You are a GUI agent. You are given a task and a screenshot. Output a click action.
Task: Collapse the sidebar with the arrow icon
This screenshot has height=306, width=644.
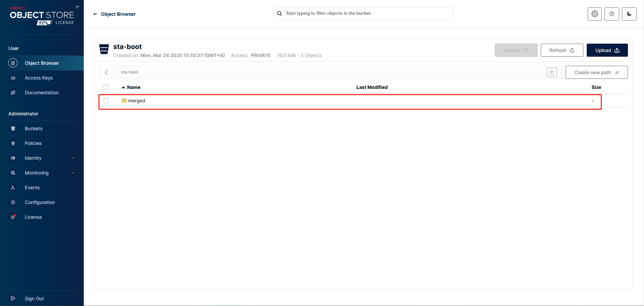(78, 7)
